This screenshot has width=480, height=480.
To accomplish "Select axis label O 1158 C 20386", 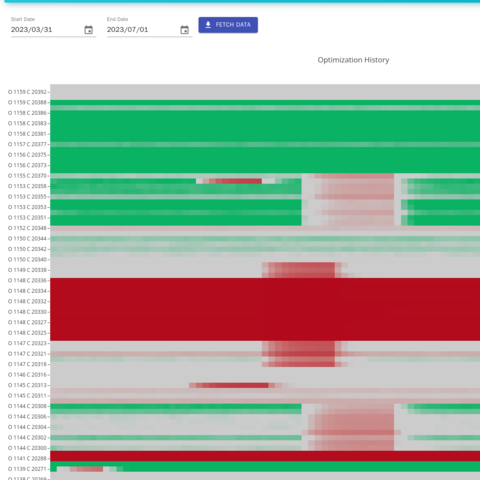I will click(27, 113).
